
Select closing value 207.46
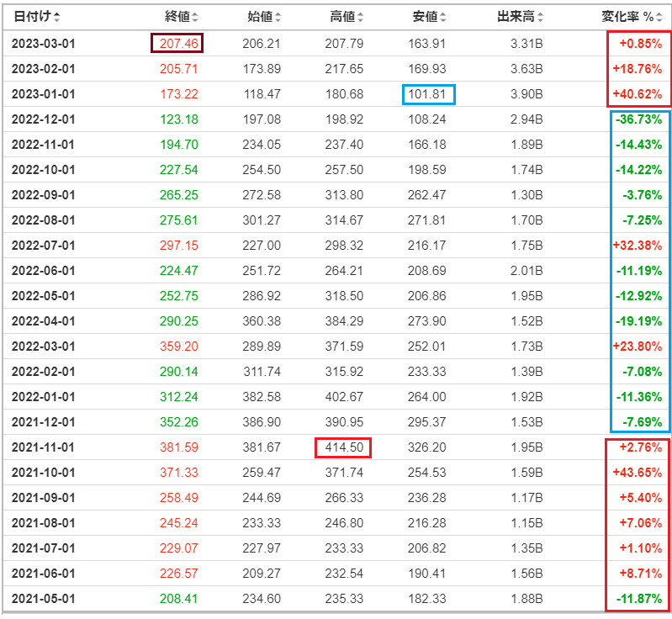point(178,43)
